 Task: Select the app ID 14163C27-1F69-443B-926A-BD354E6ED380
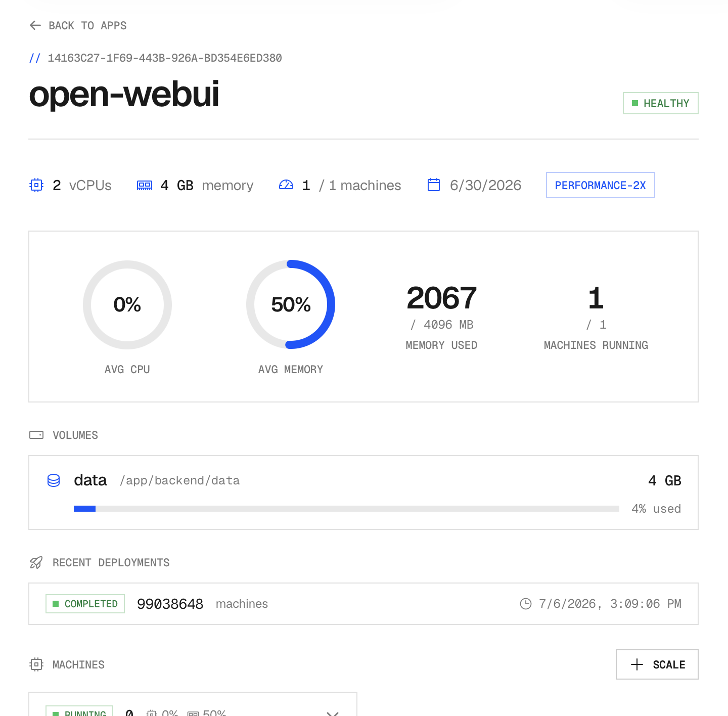click(x=165, y=58)
